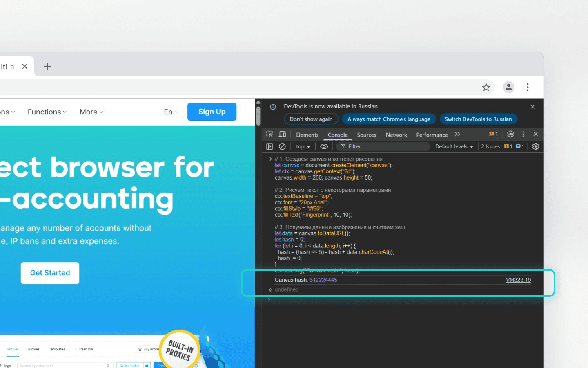Collapse the logged code block with its arrow

coord(270,159)
